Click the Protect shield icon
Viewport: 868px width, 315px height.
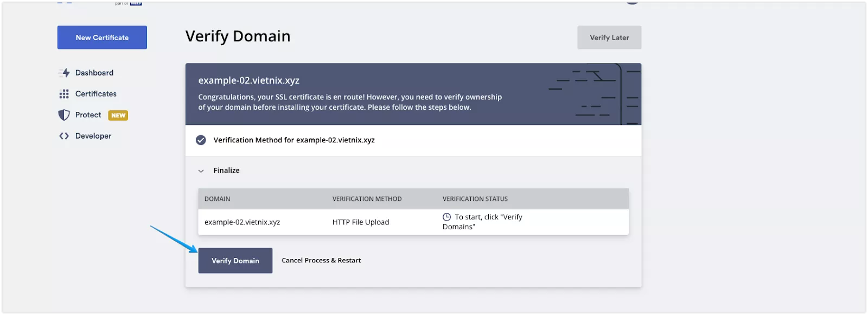[64, 115]
